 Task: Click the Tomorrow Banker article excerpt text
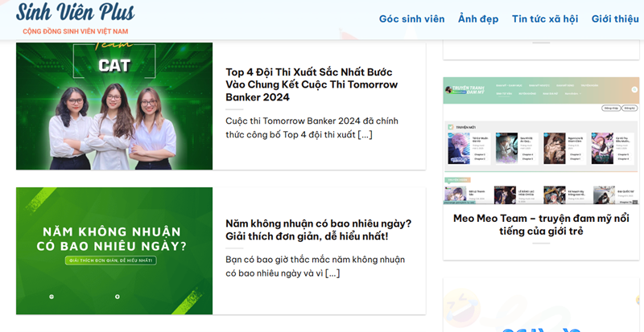tap(312, 127)
